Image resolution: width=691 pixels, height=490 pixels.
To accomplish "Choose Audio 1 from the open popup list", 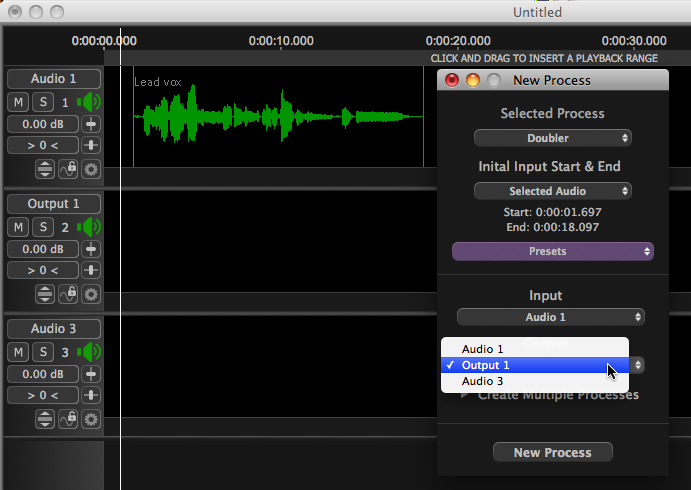I will tap(482, 349).
